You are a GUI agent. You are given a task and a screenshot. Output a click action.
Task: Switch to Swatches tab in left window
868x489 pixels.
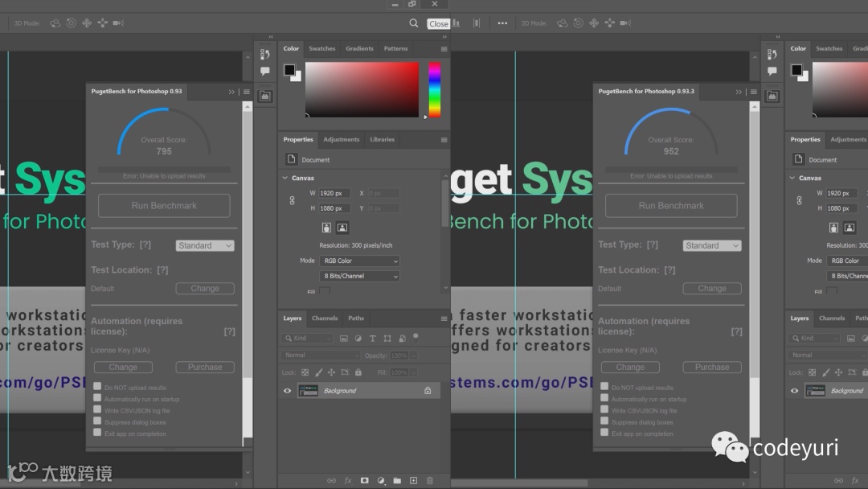(322, 49)
